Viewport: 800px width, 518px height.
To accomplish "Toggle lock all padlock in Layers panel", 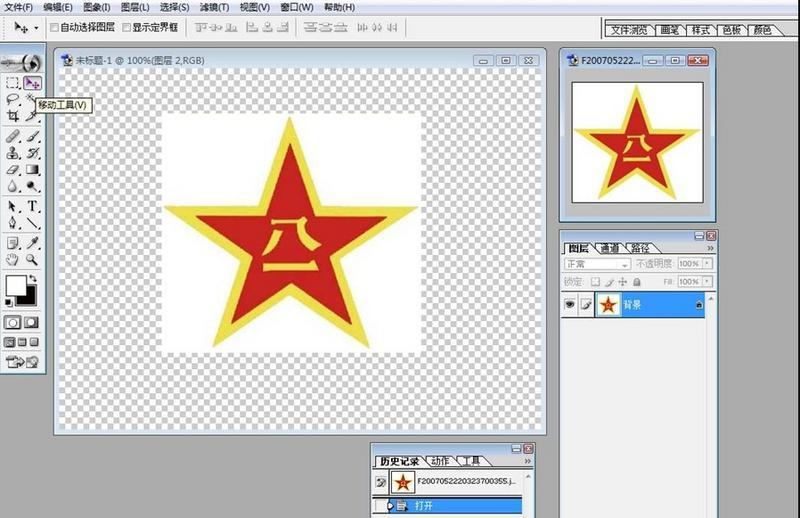I will click(x=637, y=282).
